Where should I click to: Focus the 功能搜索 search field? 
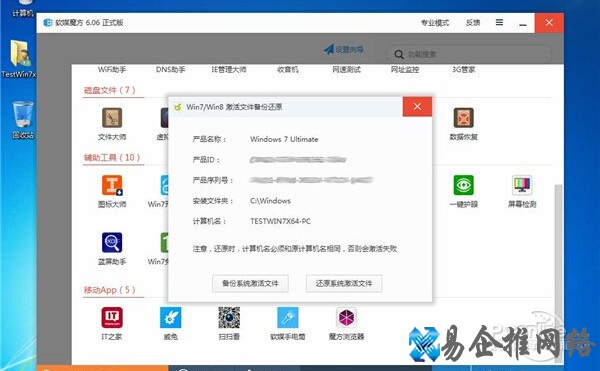coord(470,54)
